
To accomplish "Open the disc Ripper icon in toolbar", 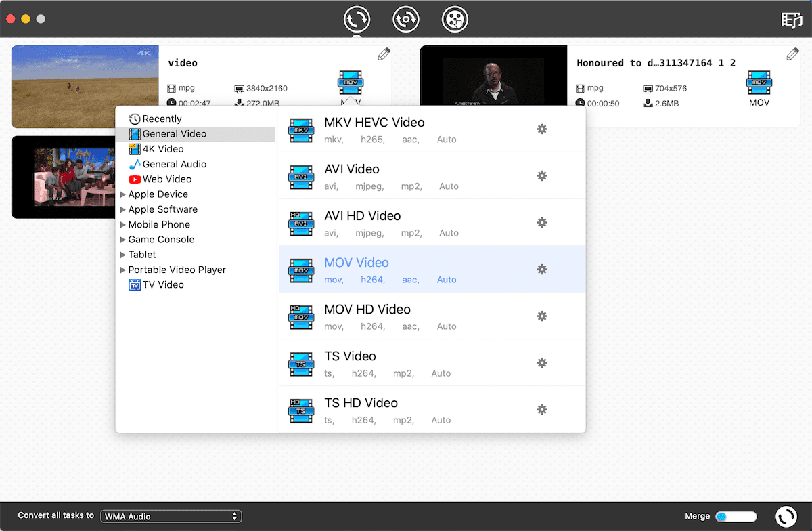I will coord(406,20).
